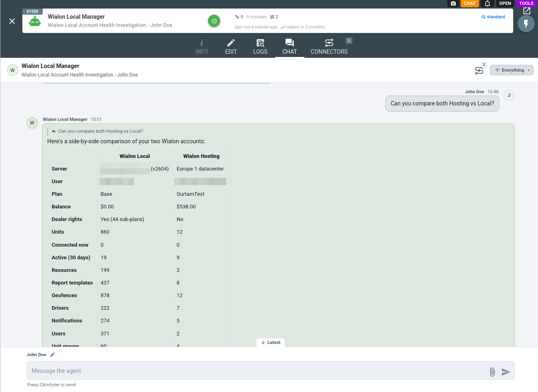Open the purple TOOLS button
The width and height of the screenshot is (538, 392).
point(526,3)
